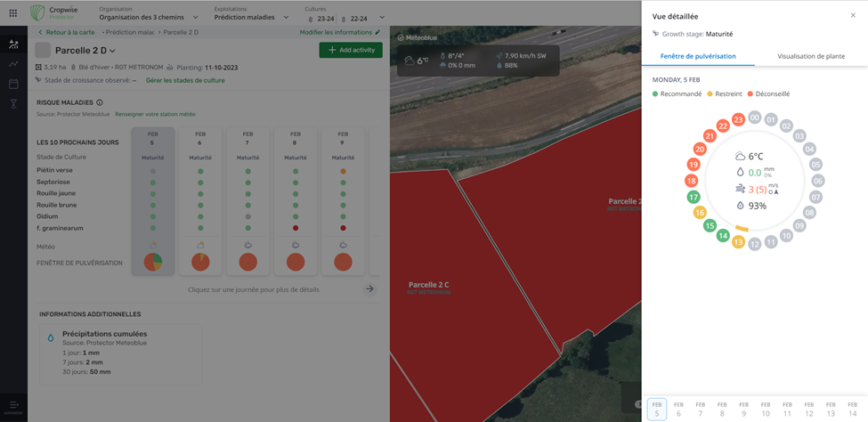Open the field analytics sidebar icon
The width and height of the screenshot is (868, 422).
coord(13,44)
